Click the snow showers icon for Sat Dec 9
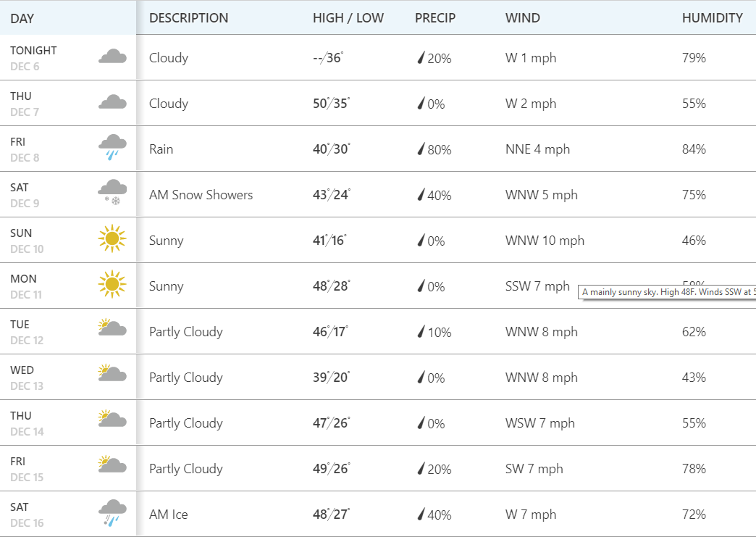Screen dimensions: 756x537 point(112,192)
